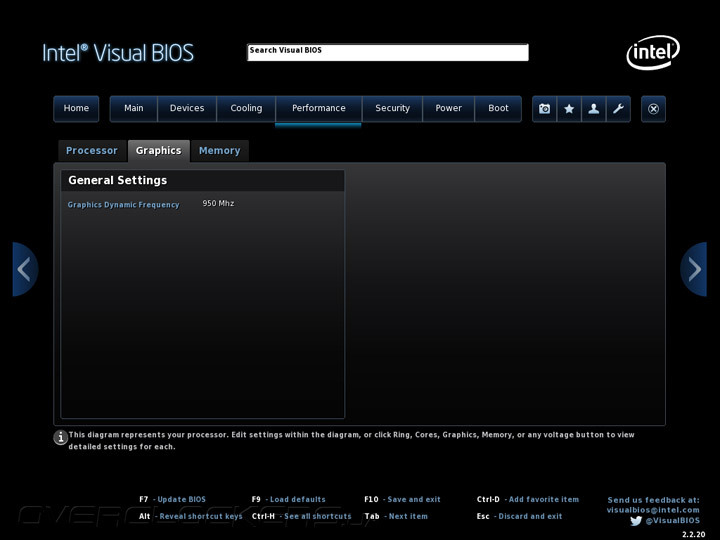Click the circled X exit icon
This screenshot has width=720, height=540.
[653, 109]
